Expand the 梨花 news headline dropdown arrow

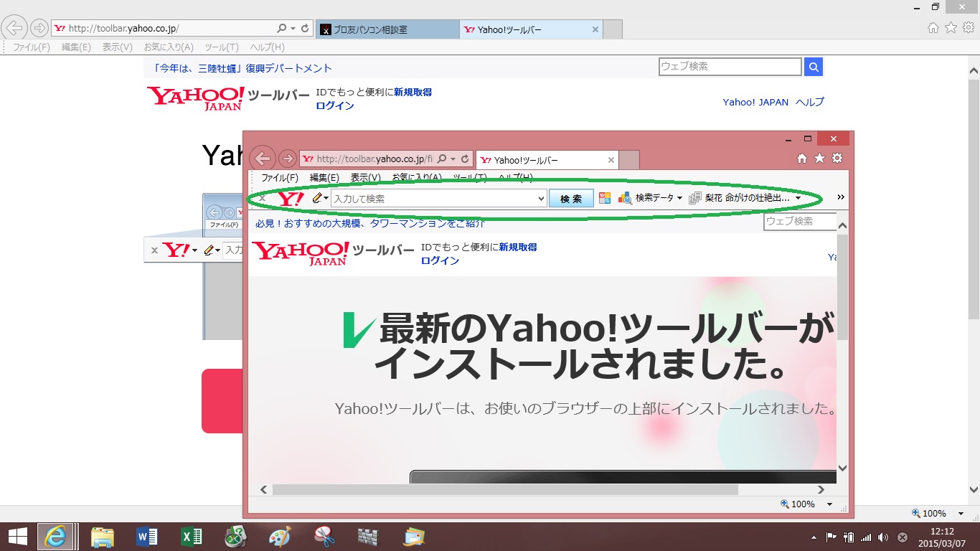(x=798, y=198)
